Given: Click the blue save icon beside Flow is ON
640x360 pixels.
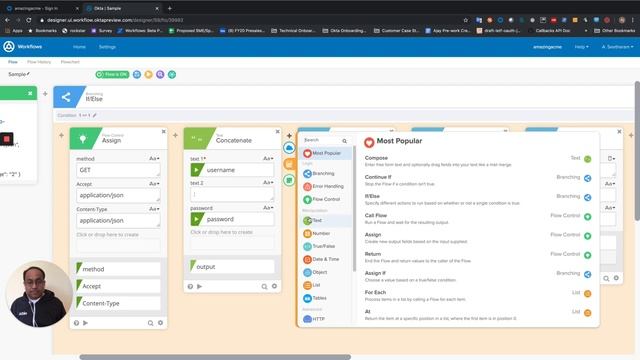Looking at the screenshot, I should pos(137,74).
